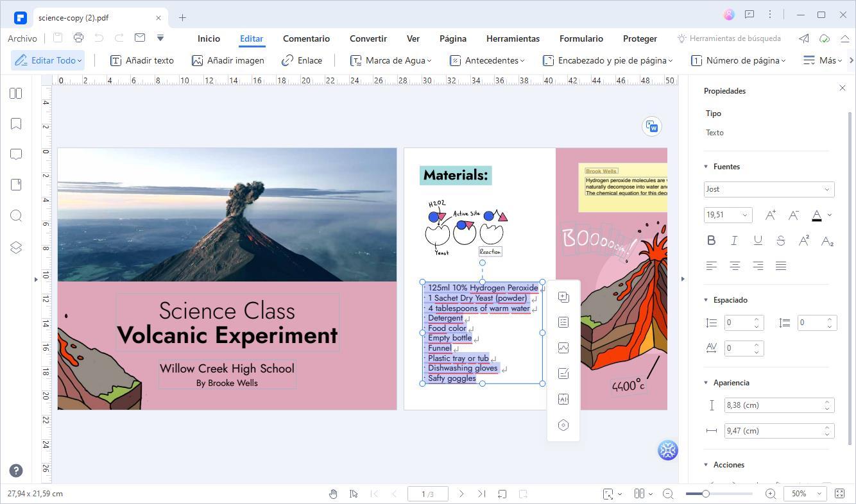Click the Añadir texto button

coord(142,60)
